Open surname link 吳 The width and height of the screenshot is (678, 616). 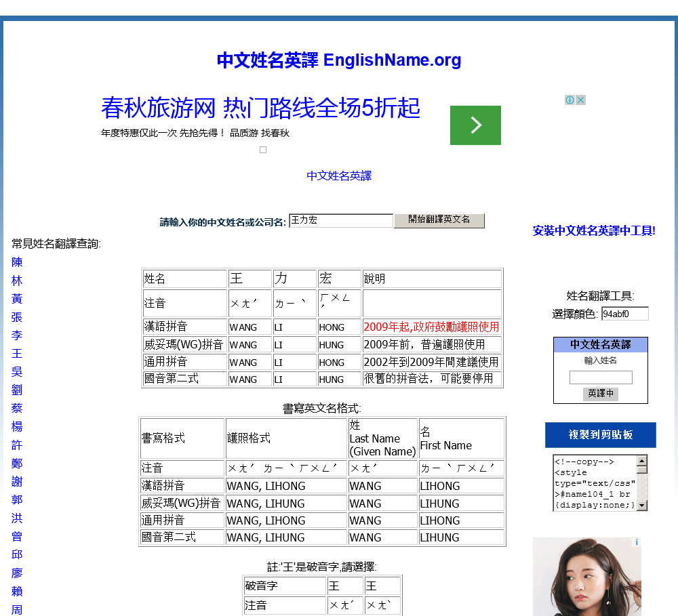(17, 371)
